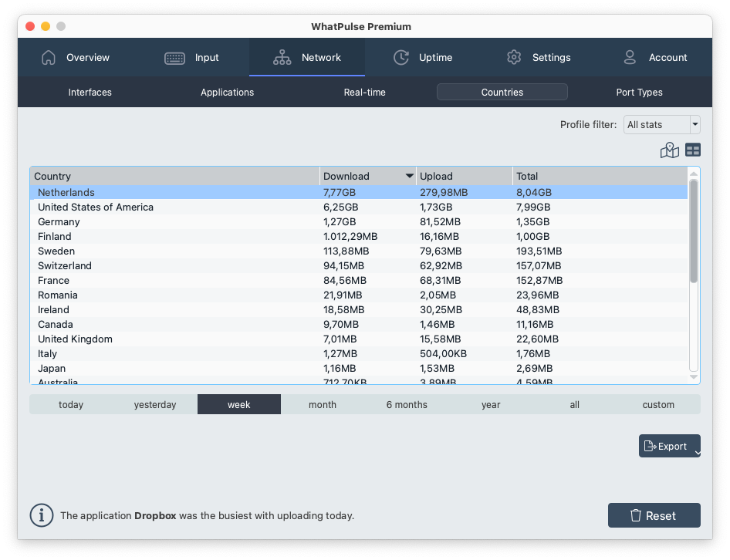Select the France row

(x=359, y=280)
